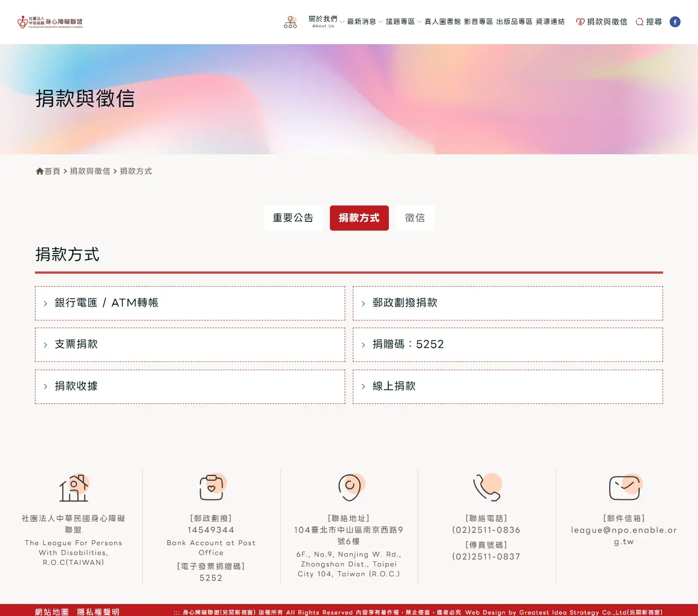The height and width of the screenshot is (616, 698).
Task: Expand the 線上捐款 section
Action: 507,386
